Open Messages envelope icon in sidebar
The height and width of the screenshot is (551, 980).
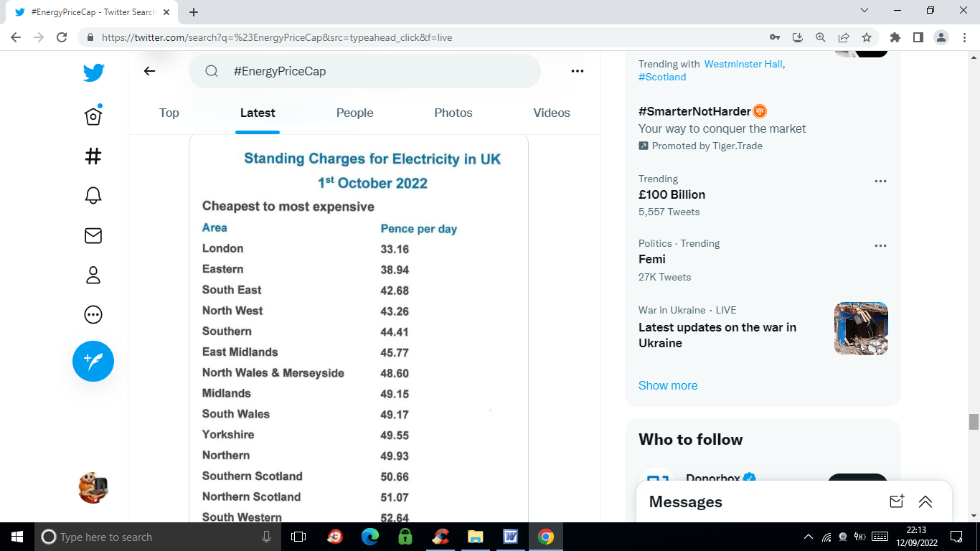tap(93, 235)
